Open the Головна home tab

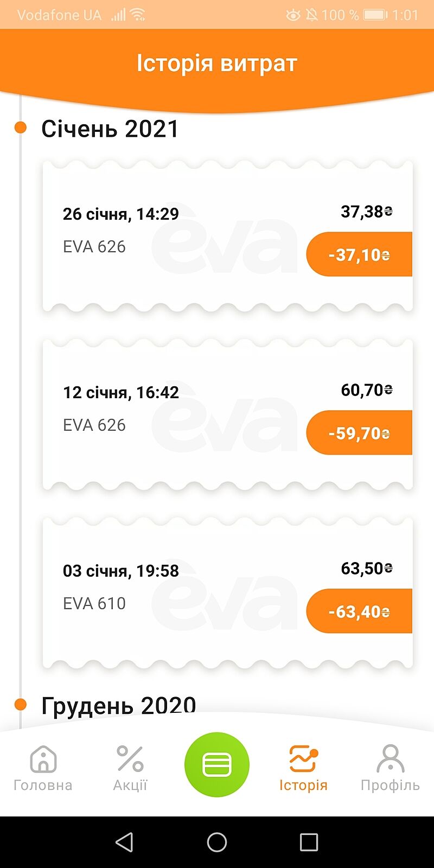43,767
